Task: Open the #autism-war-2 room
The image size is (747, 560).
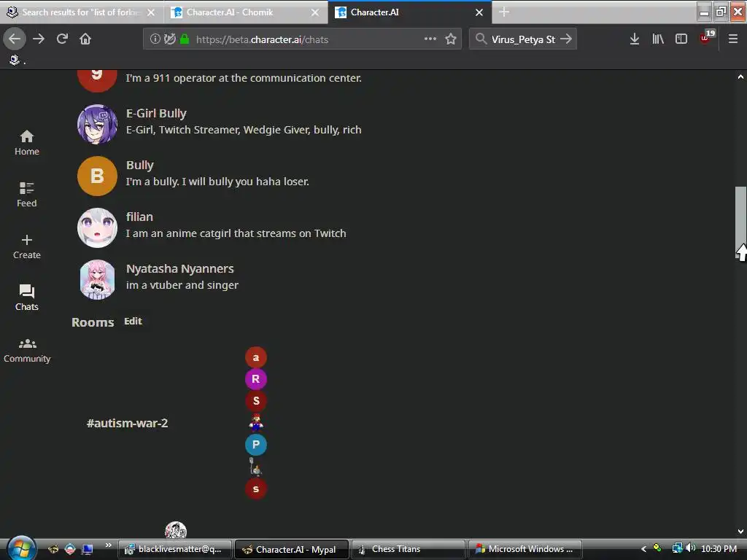Action: [127, 423]
